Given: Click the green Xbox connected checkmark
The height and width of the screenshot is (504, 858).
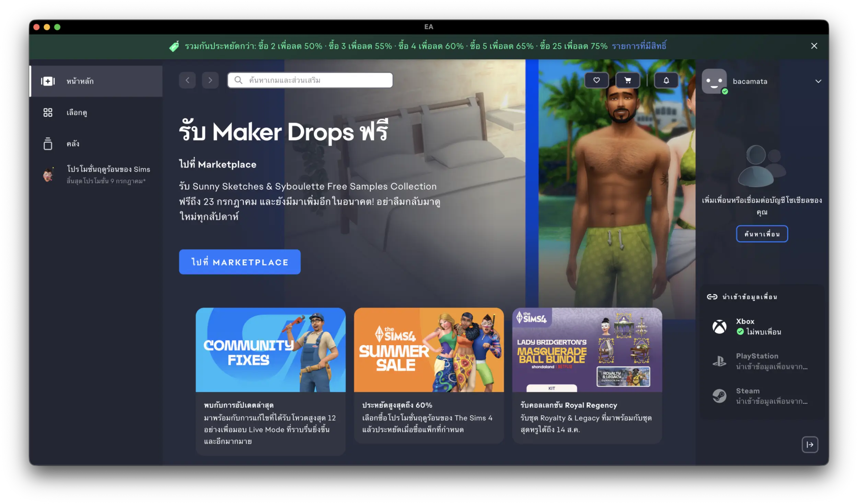Looking at the screenshot, I should click(740, 332).
